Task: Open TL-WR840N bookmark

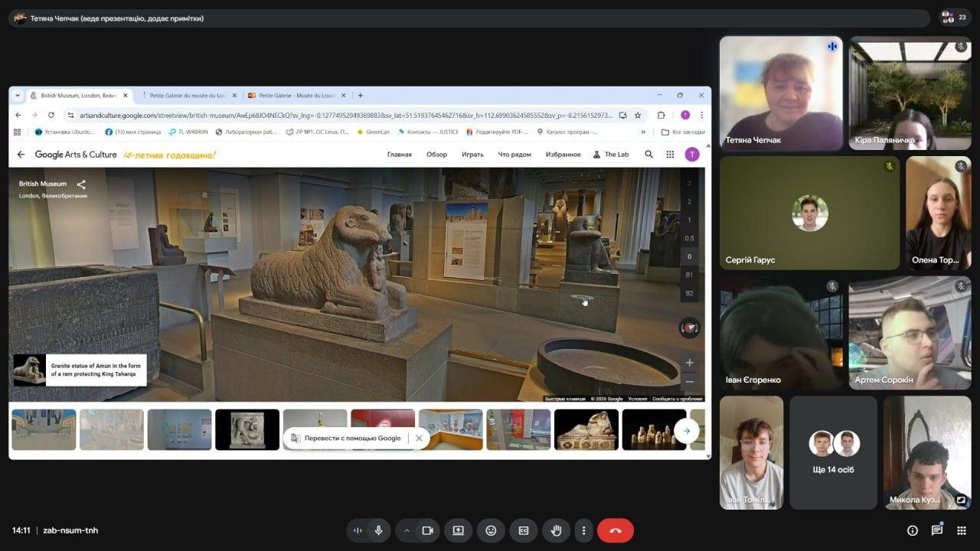Action: (188, 132)
